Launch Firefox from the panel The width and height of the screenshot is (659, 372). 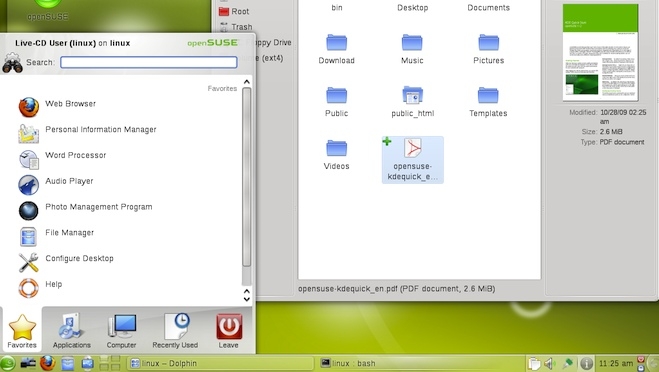(x=47, y=363)
